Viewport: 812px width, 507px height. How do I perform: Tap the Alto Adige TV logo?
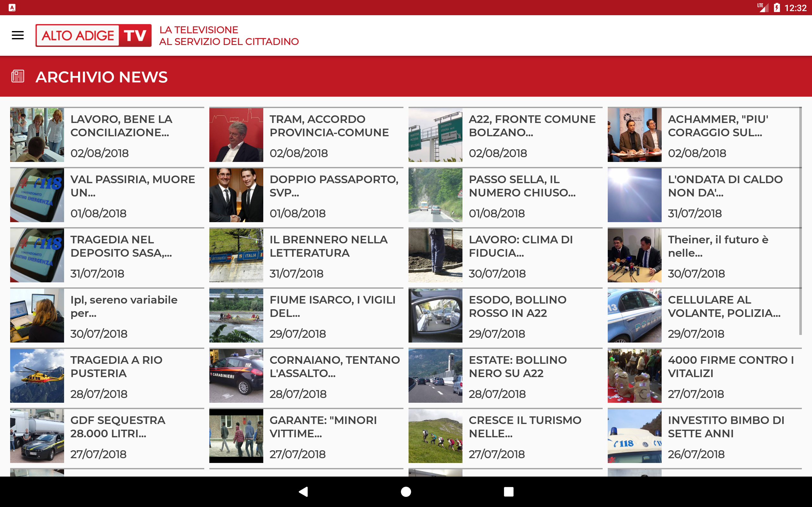[x=93, y=35]
